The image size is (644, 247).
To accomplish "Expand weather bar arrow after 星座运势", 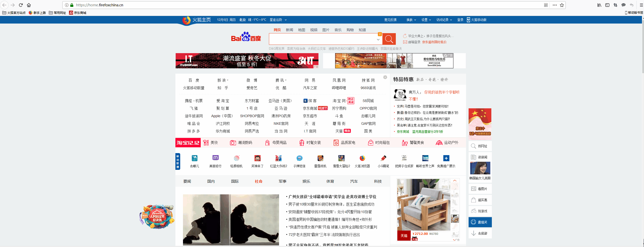I will click(286, 20).
